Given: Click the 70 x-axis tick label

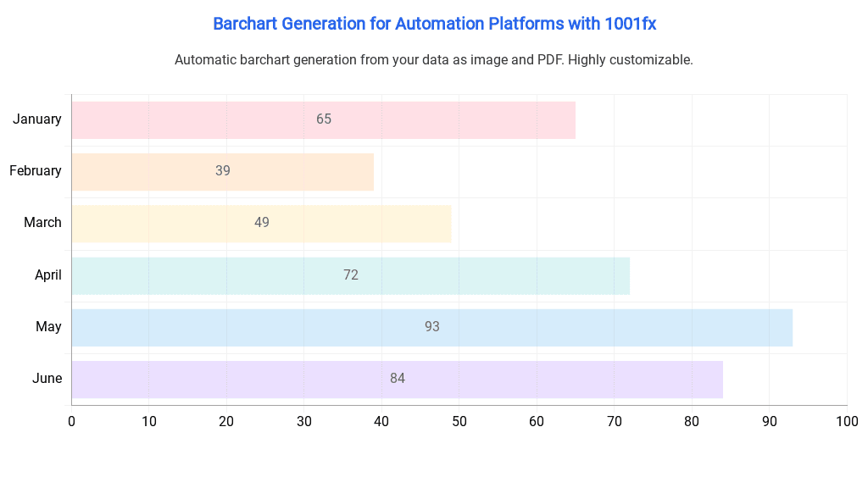Looking at the screenshot, I should pyautogui.click(x=614, y=421).
